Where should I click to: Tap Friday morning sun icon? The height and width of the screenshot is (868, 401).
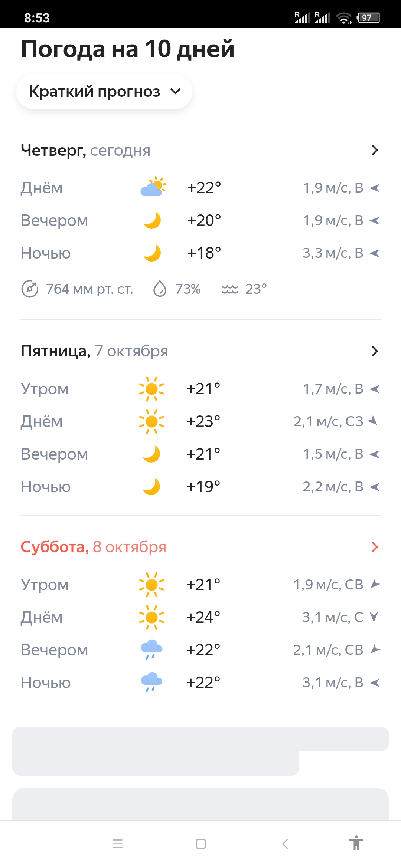pos(151,389)
